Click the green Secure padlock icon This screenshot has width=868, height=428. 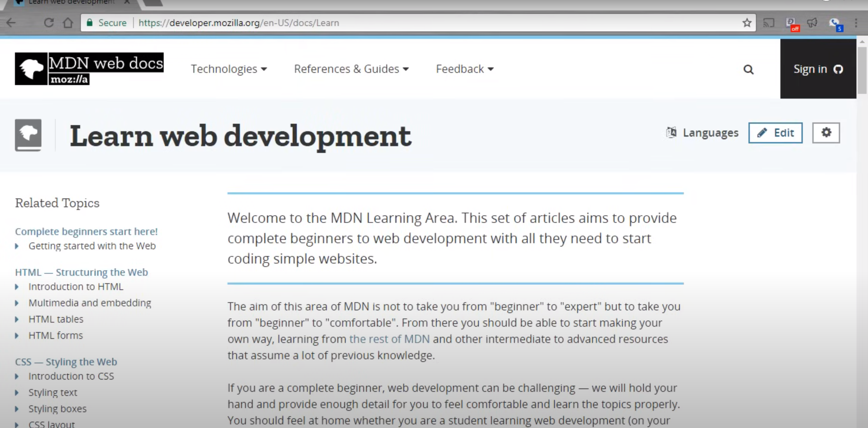pyautogui.click(x=90, y=23)
